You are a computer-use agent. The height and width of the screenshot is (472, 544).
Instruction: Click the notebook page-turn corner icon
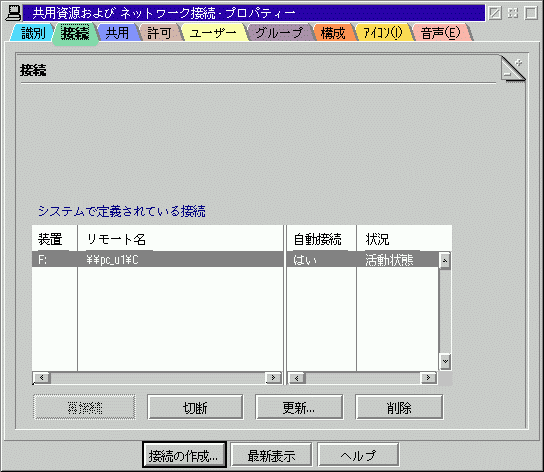pyautogui.click(x=513, y=69)
